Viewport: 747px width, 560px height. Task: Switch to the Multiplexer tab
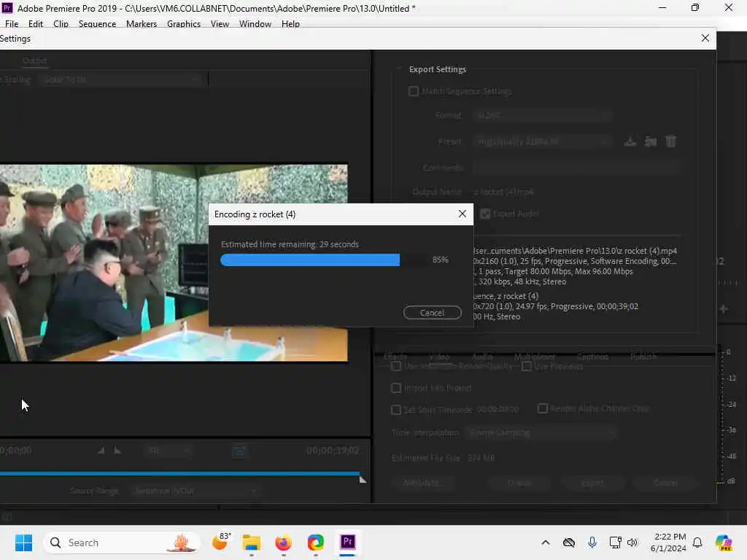click(535, 356)
